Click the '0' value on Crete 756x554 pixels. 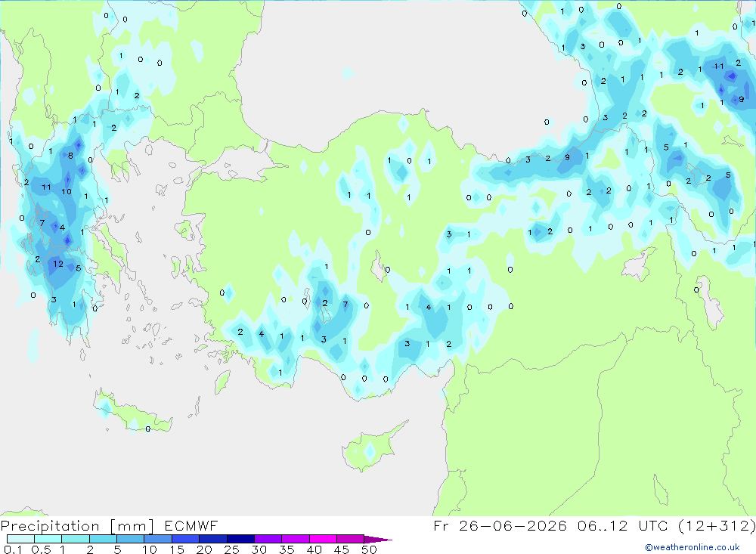pos(148,429)
